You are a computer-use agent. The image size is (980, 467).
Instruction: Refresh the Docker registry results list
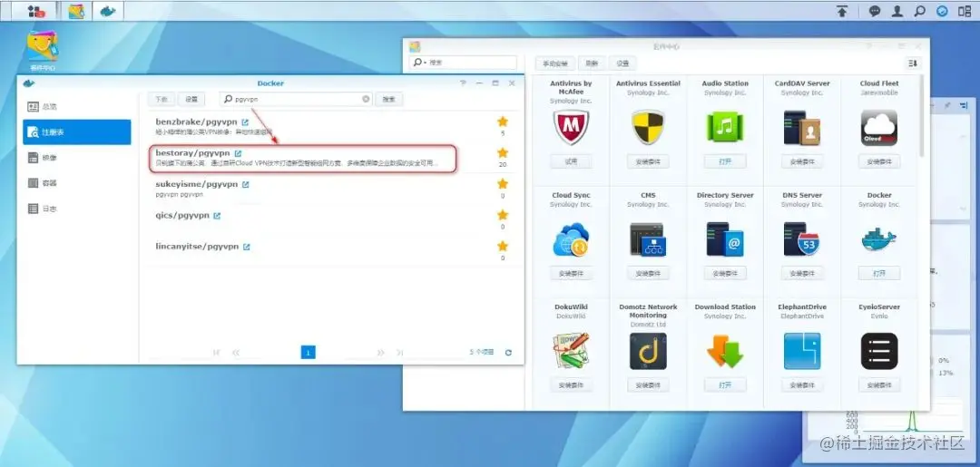coord(508,353)
